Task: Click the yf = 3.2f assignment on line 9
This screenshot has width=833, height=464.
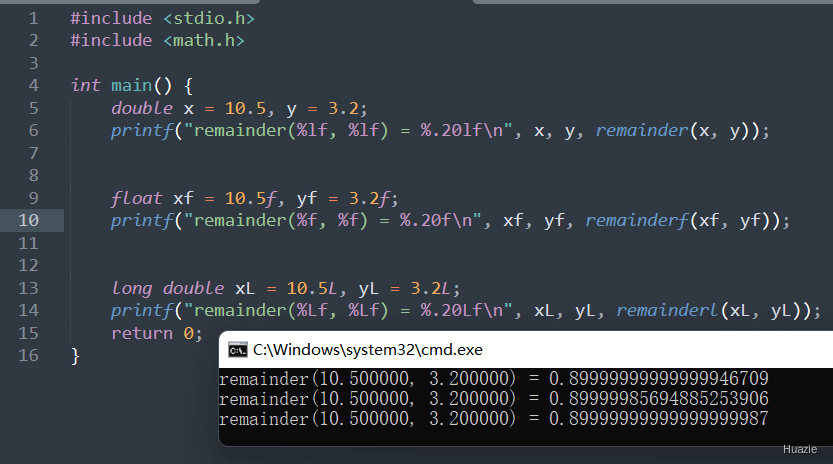Action: pyautogui.click(x=343, y=199)
